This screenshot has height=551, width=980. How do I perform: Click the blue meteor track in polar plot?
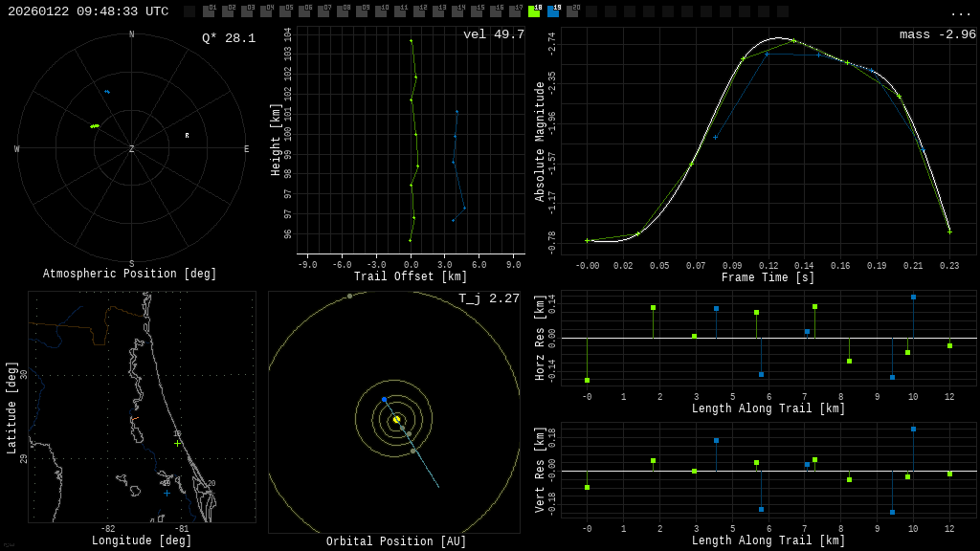pos(107,92)
